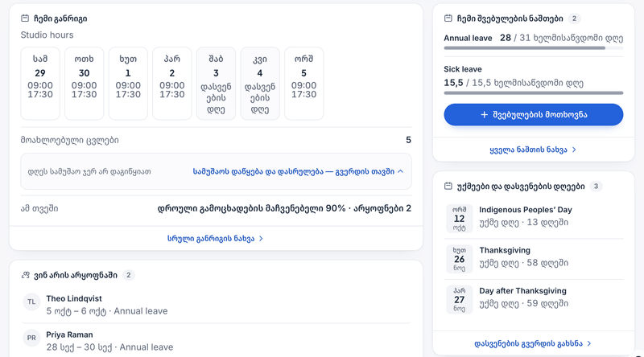
Task: Click ჩემი განრიგი heading
Action: [x=60, y=18]
